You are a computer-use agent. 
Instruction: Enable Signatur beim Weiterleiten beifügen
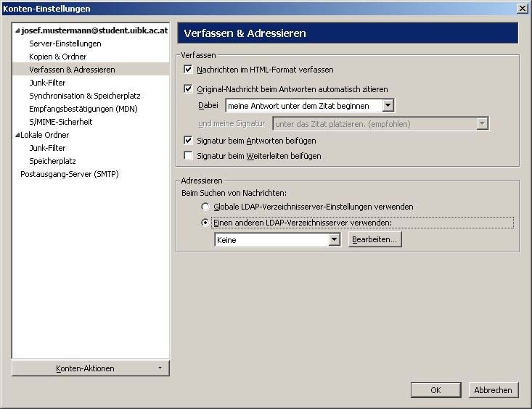[x=189, y=156]
